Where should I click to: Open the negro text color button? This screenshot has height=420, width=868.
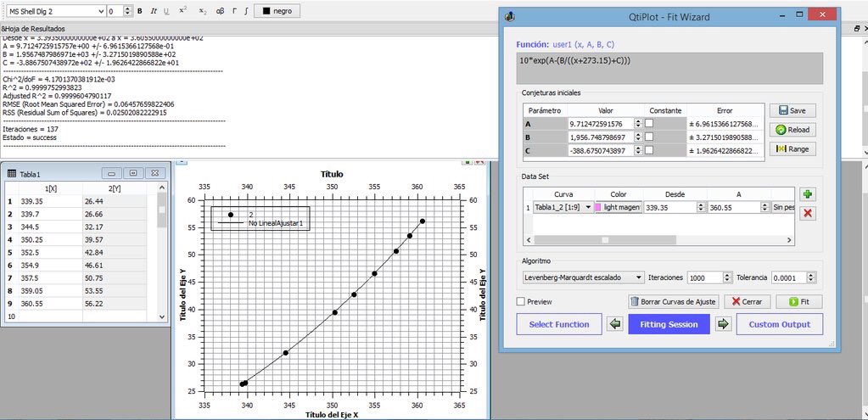pyautogui.click(x=277, y=11)
